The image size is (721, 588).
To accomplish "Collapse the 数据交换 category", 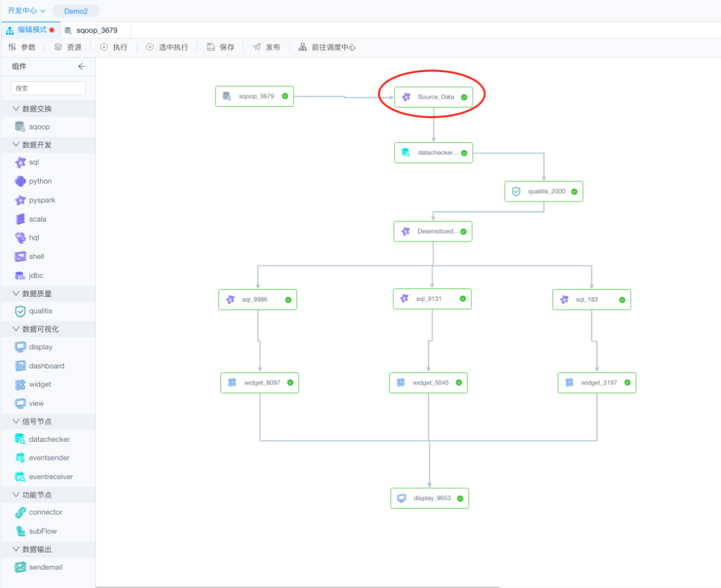I will tap(32, 109).
